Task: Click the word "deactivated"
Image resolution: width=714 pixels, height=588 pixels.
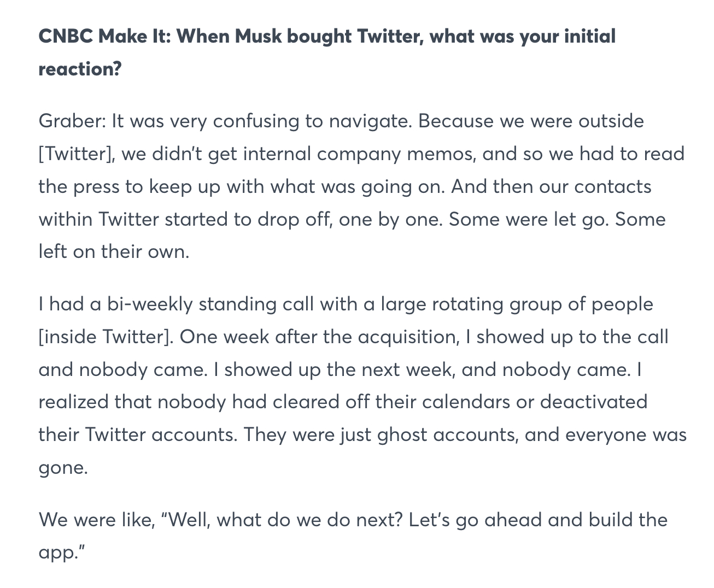Action: point(594,402)
